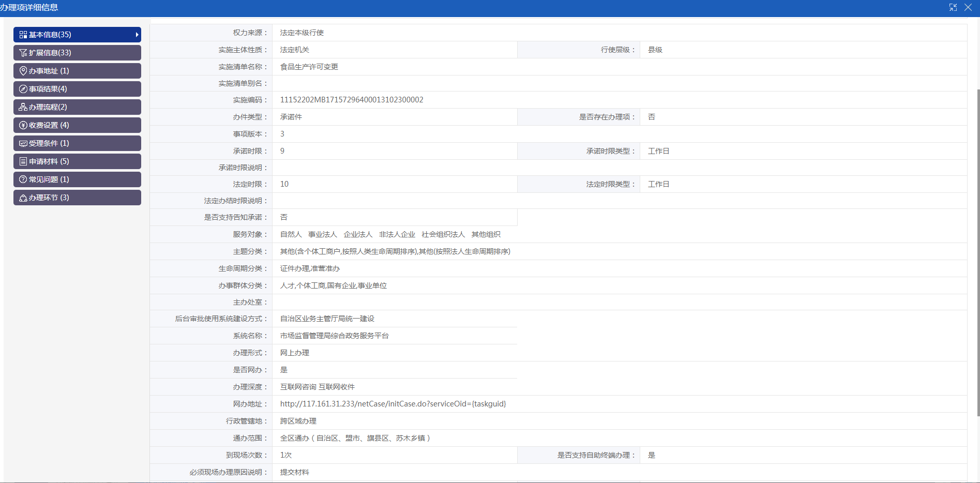Viewport: 980px width, 483px height.
Task: Select the 收费设置 (4) menu item
Action: coord(77,125)
